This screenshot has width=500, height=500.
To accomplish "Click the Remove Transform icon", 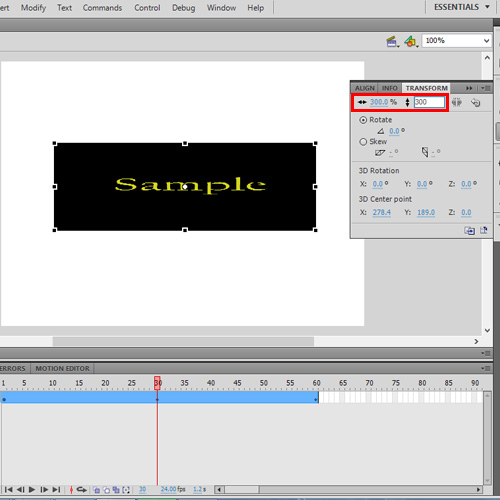I will tap(484, 230).
